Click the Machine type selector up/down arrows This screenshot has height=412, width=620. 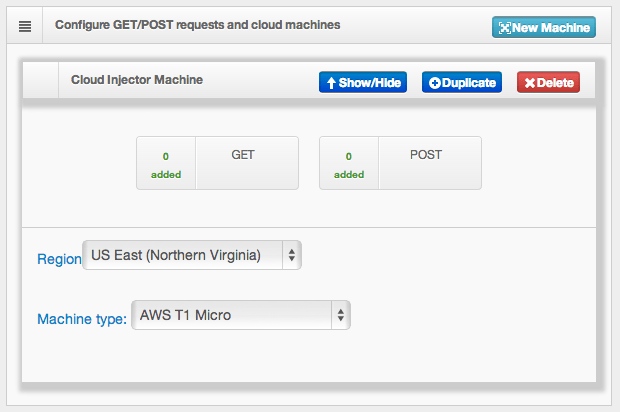(x=340, y=315)
